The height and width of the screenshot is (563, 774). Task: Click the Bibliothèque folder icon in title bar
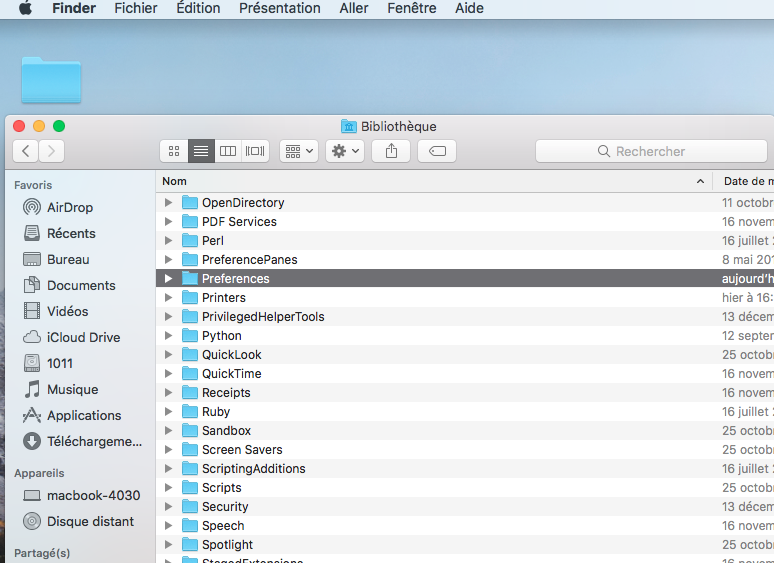pyautogui.click(x=348, y=126)
